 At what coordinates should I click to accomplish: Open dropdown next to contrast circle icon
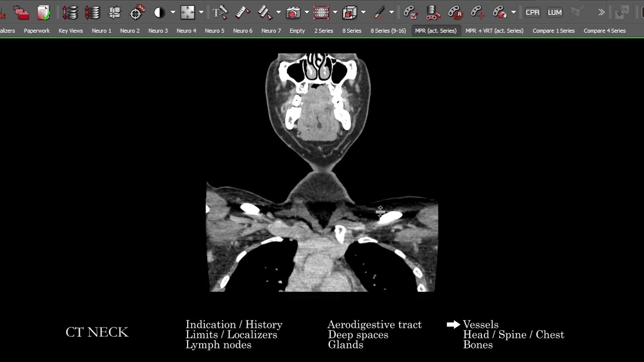coord(173,13)
